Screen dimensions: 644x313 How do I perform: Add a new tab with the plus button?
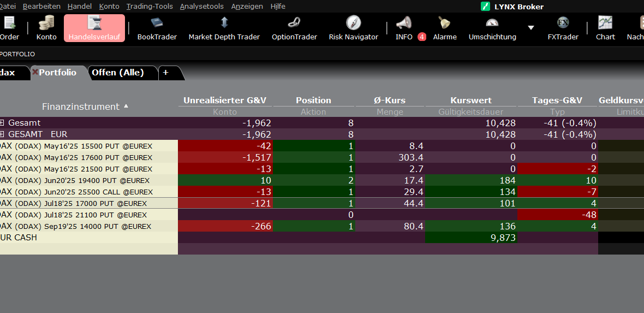point(165,73)
